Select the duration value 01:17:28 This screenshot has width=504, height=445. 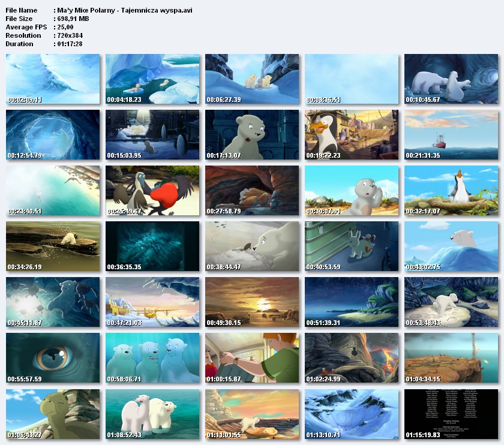[70, 44]
